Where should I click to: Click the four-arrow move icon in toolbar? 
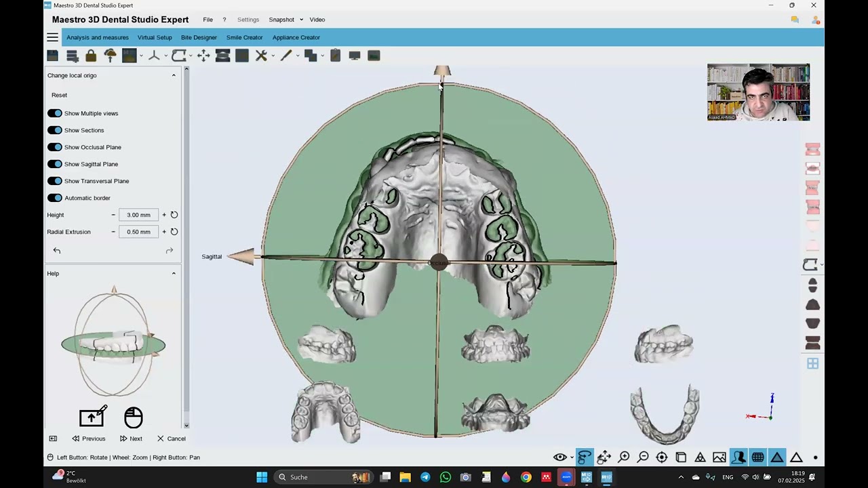coord(203,56)
